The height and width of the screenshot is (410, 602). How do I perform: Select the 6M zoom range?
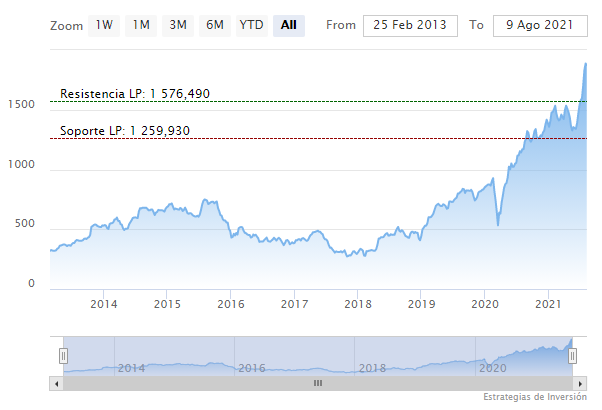[x=215, y=26]
